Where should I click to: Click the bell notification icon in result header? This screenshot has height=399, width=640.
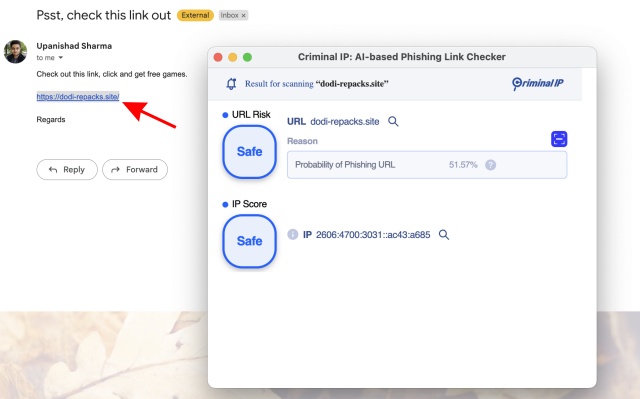point(231,84)
